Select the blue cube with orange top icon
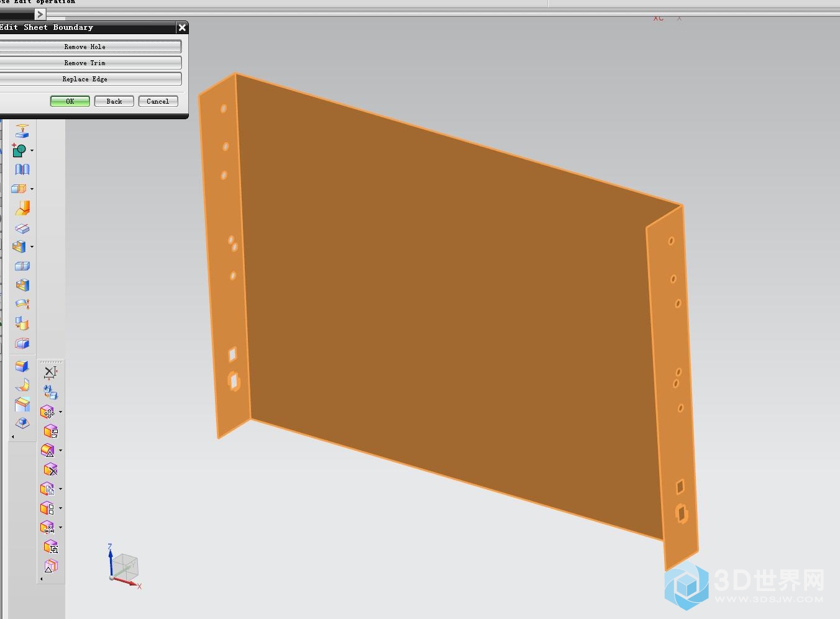 tap(22, 366)
